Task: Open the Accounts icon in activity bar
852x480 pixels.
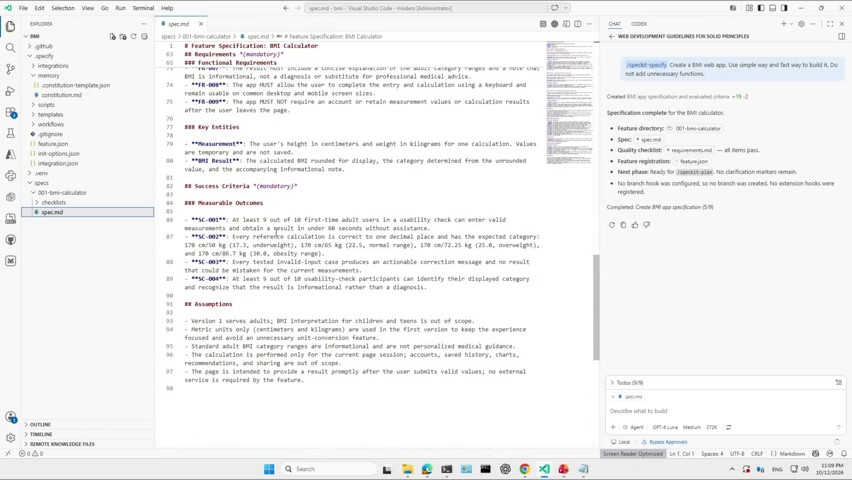Action: tap(10, 417)
